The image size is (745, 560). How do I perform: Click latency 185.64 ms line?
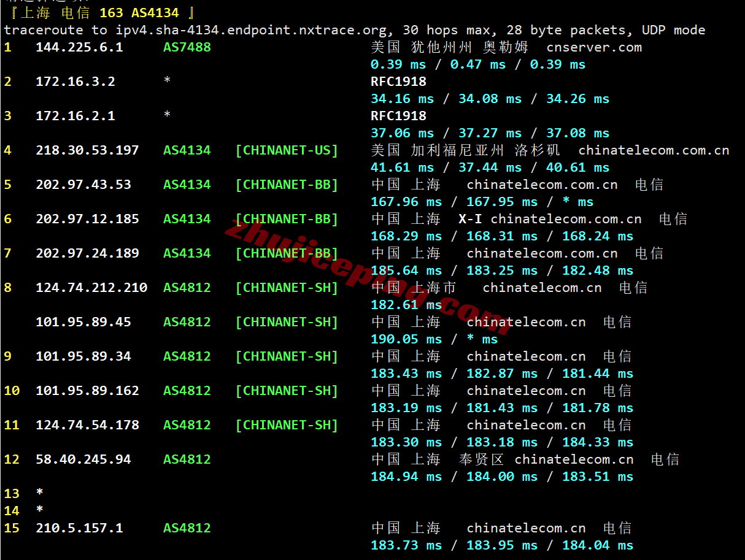pyautogui.click(x=502, y=270)
